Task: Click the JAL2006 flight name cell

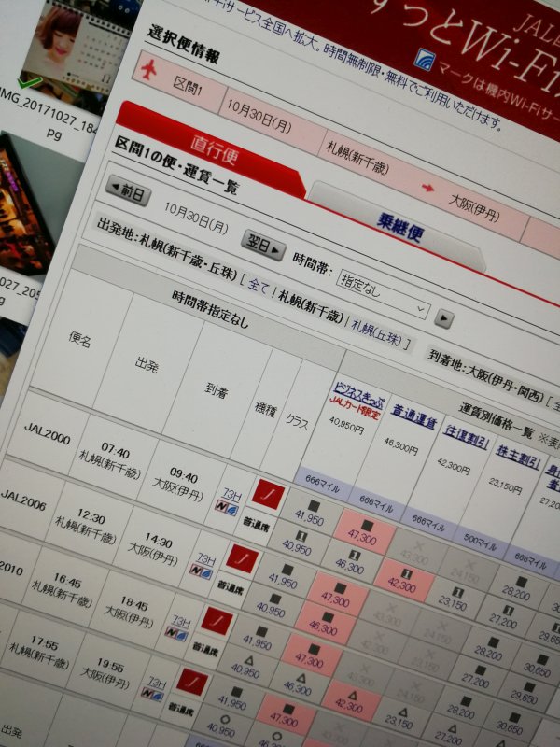Action: tap(24, 499)
